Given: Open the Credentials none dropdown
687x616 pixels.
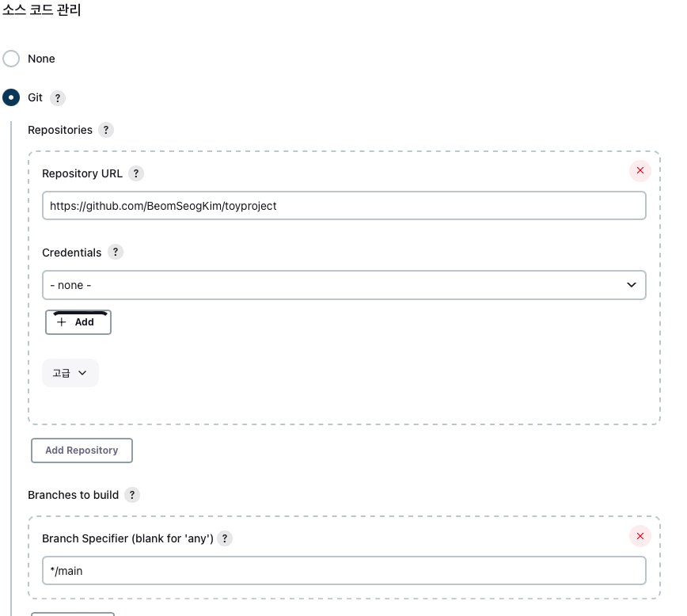Looking at the screenshot, I should click(344, 285).
